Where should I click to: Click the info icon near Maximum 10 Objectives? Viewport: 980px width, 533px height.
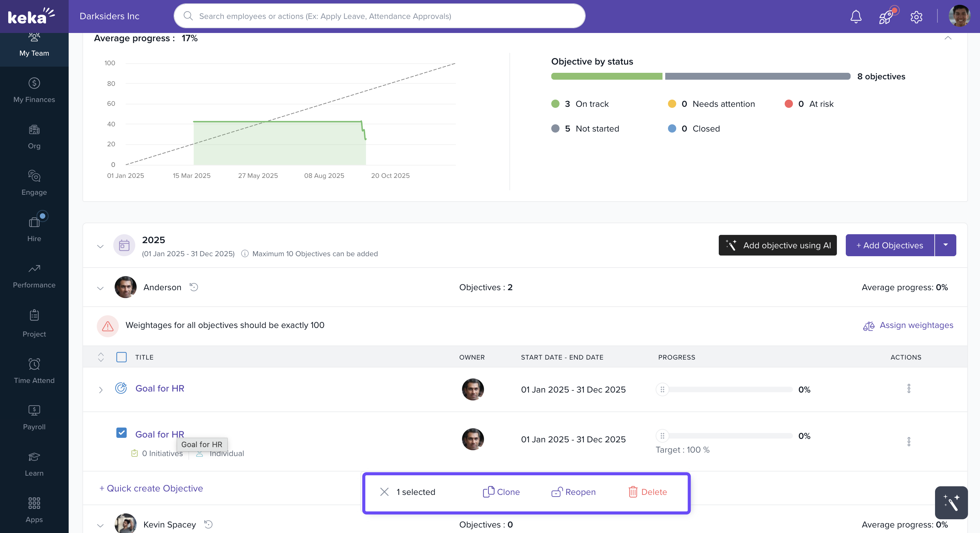point(245,253)
